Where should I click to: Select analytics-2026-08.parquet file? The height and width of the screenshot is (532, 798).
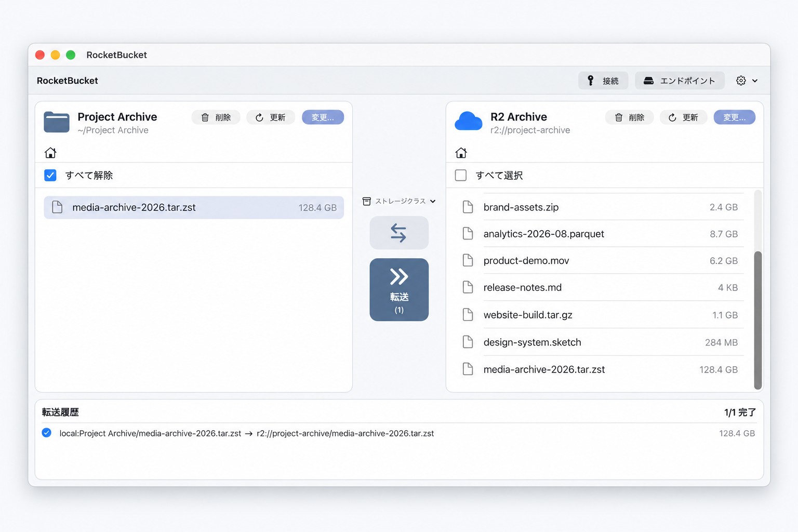pos(603,234)
